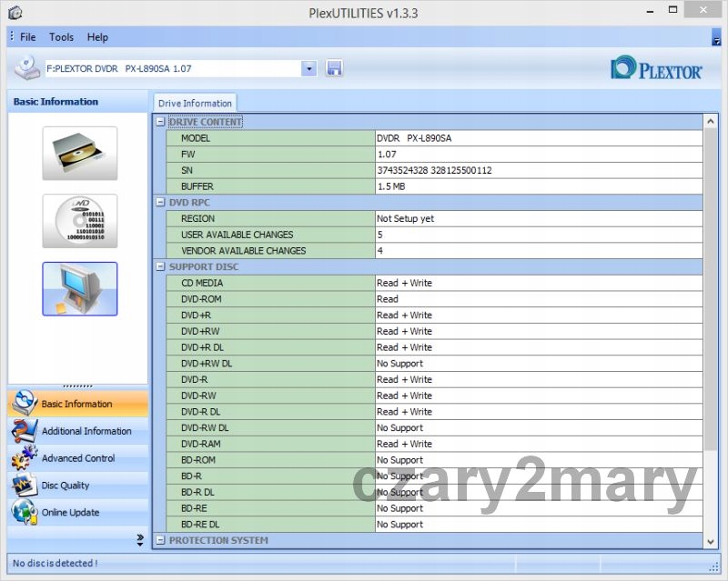Select the computer PC information thumbnail
The height and width of the screenshot is (581, 728).
point(80,288)
